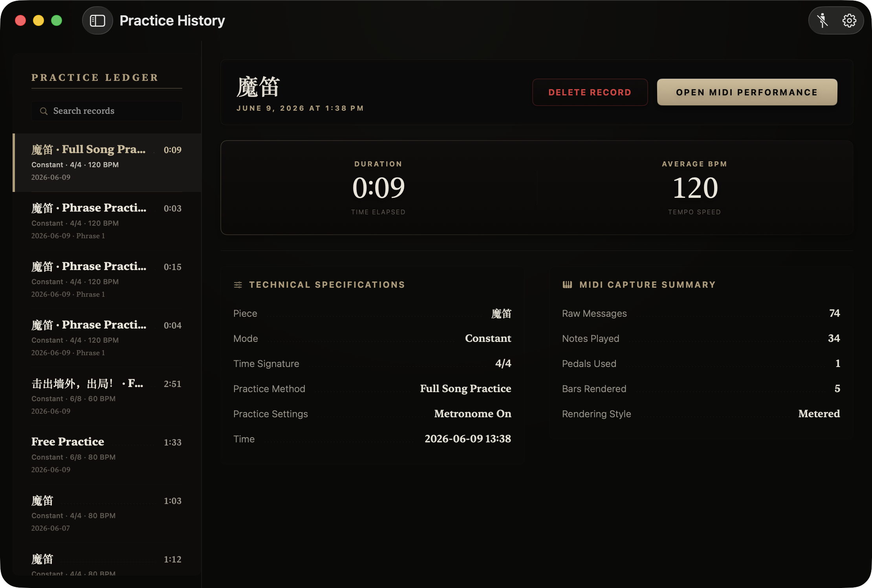Click the Constant · 6/8 · 80 BPM subtitle
The height and width of the screenshot is (588, 872).
(x=73, y=457)
